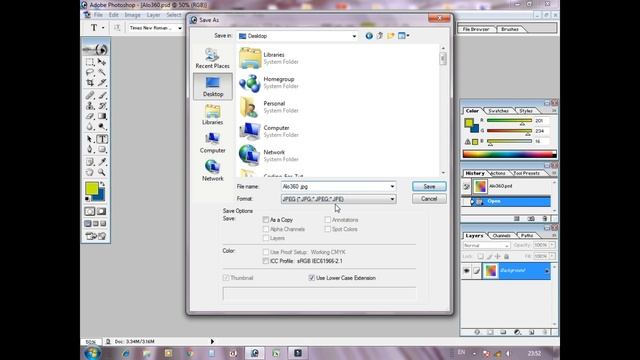Select the Lasso tool
Viewport: 640px width, 360px height.
(x=90, y=72)
